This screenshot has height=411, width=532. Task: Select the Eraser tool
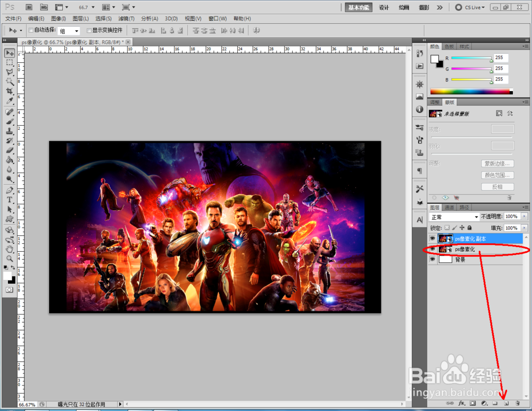point(10,150)
